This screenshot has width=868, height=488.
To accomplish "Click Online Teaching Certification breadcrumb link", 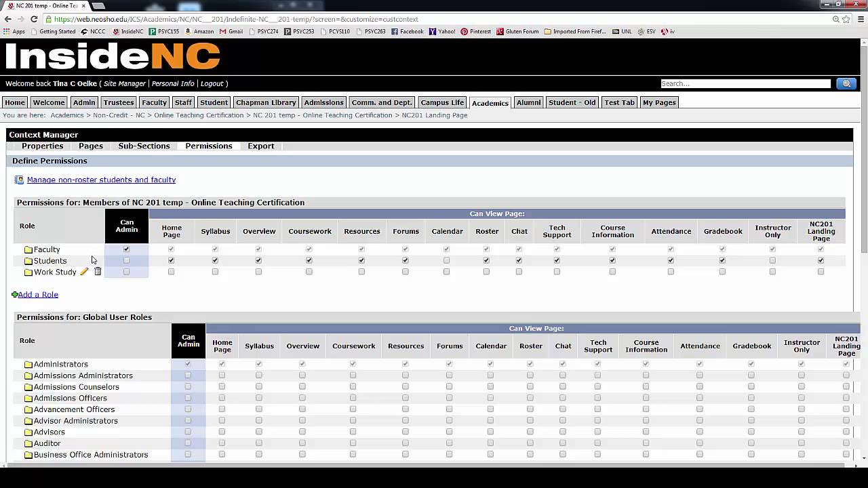I will pos(199,115).
